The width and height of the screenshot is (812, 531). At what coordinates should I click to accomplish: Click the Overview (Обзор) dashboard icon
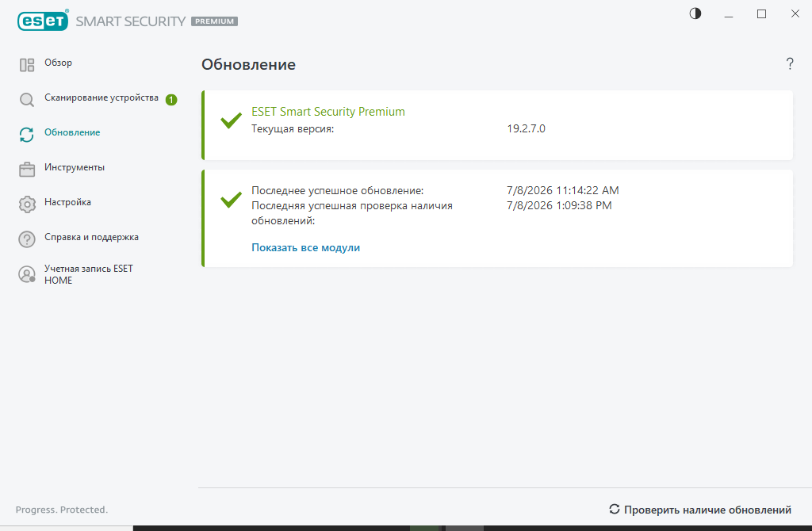(x=27, y=65)
